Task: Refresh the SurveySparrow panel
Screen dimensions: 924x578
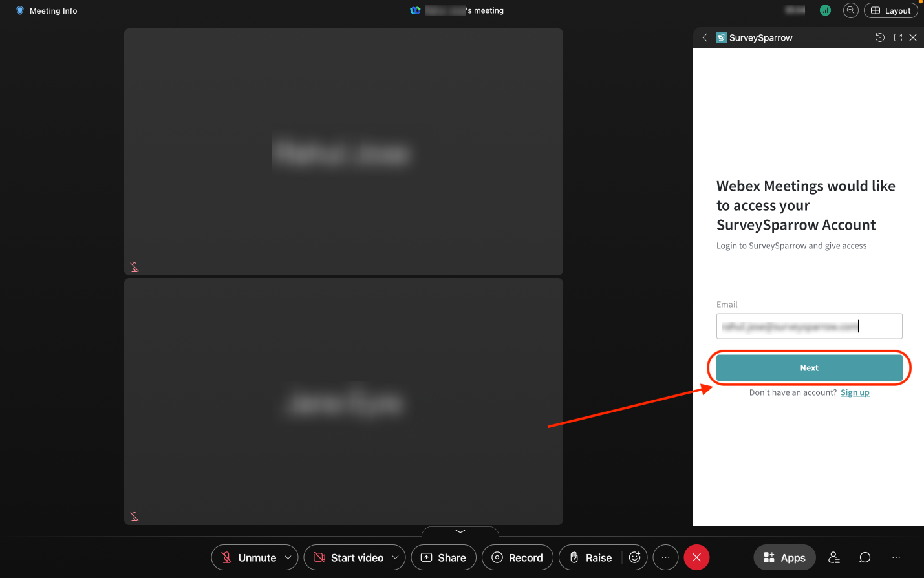Action: point(879,37)
